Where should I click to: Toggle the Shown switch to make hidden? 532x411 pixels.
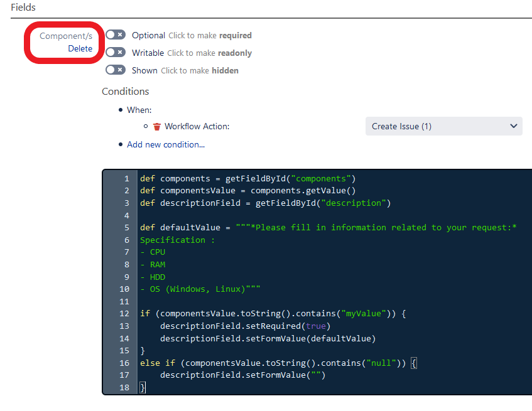116,70
